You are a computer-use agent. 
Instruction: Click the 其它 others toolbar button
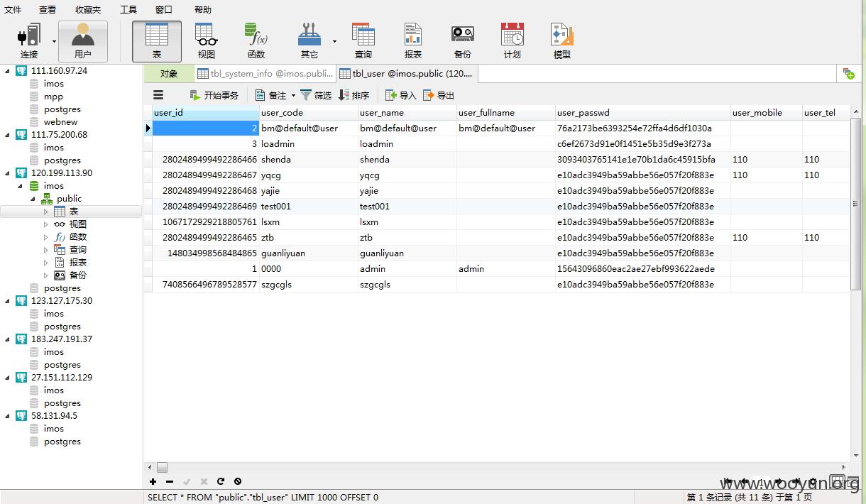[309, 41]
